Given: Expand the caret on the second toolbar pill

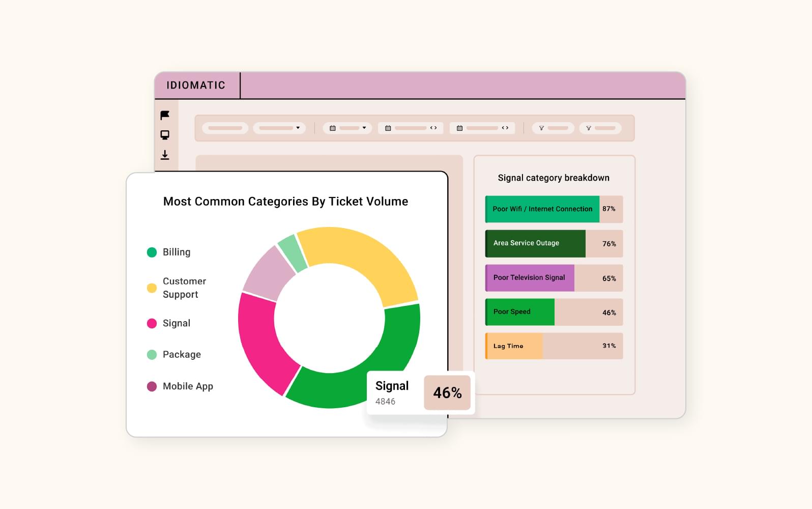Looking at the screenshot, I should [x=298, y=128].
